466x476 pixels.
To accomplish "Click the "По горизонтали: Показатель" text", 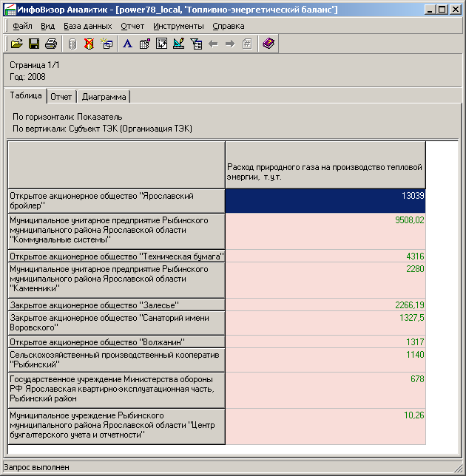I will (67, 117).
